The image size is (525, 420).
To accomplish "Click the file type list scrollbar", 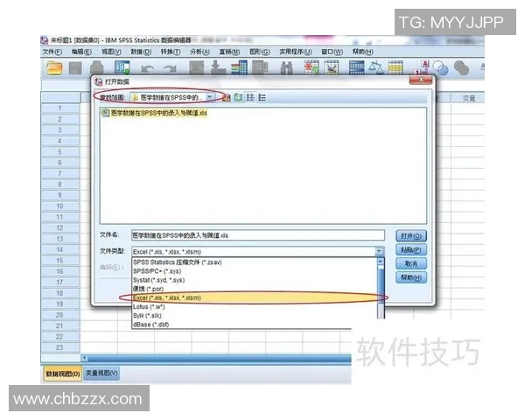I will click(x=381, y=288).
